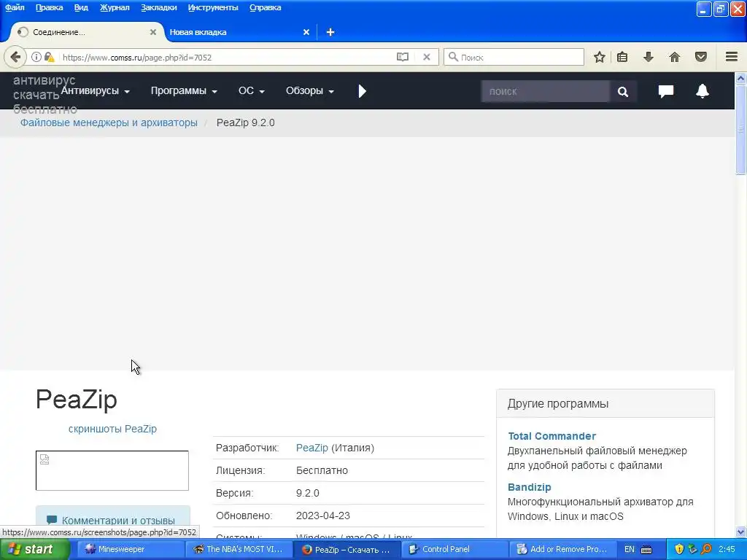This screenshot has width=747, height=560.
Task: Click the 'Другие программы' panel heading
Action: tap(558, 403)
